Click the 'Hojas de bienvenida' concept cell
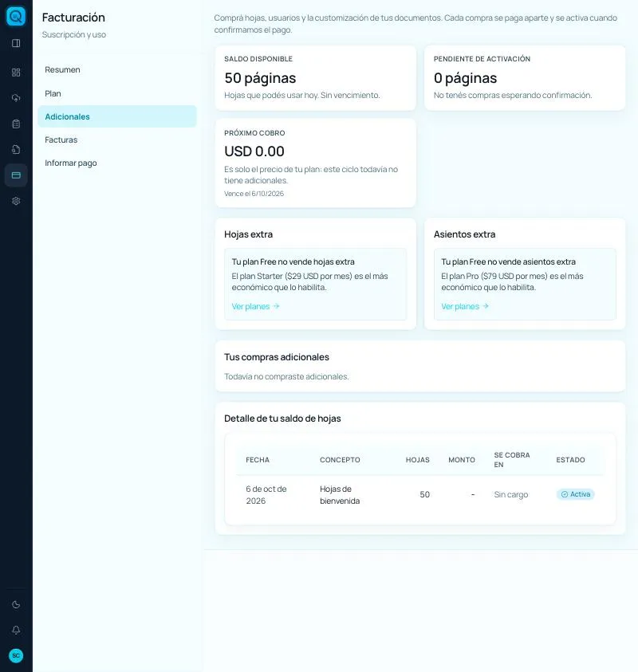Image resolution: width=638 pixels, height=672 pixels. (340, 495)
